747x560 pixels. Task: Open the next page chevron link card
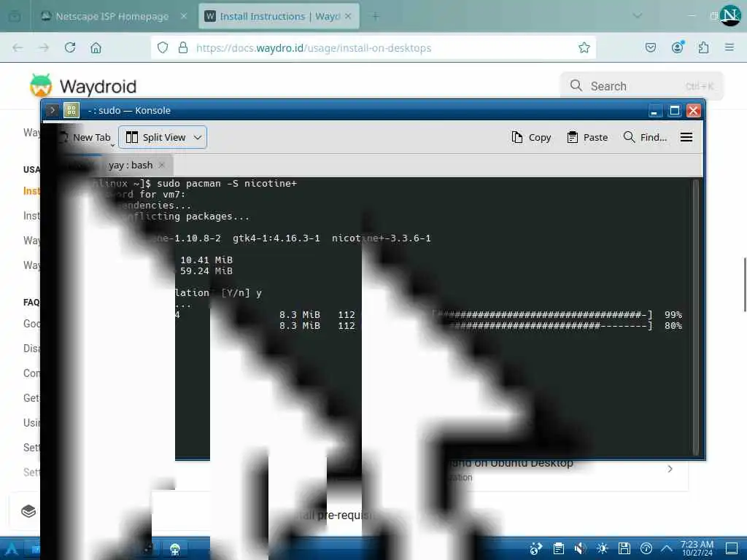[x=670, y=469]
